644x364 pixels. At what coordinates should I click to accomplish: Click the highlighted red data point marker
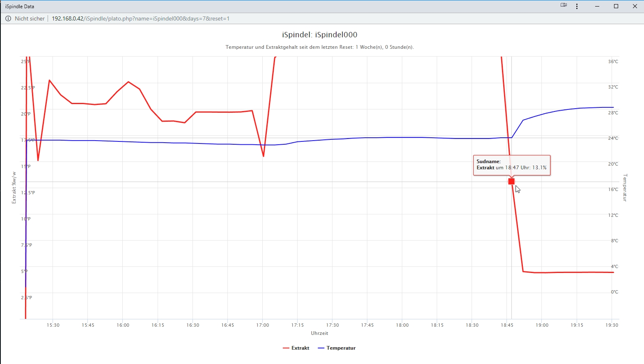[x=511, y=181]
